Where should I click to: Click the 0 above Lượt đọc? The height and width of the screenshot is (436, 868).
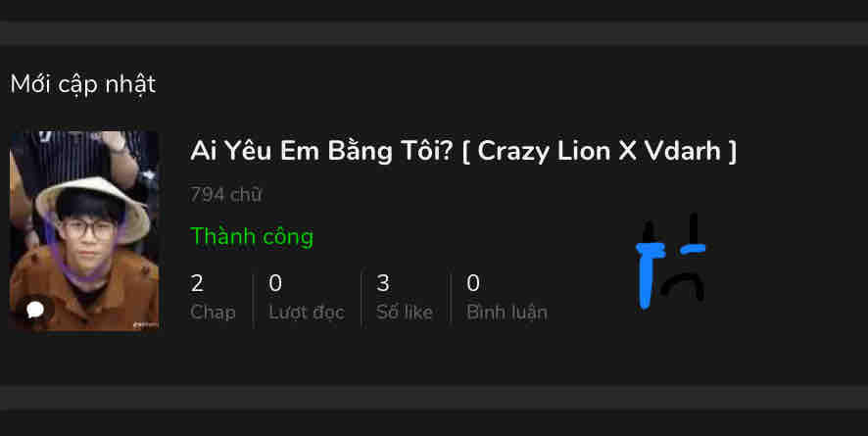pos(275,283)
